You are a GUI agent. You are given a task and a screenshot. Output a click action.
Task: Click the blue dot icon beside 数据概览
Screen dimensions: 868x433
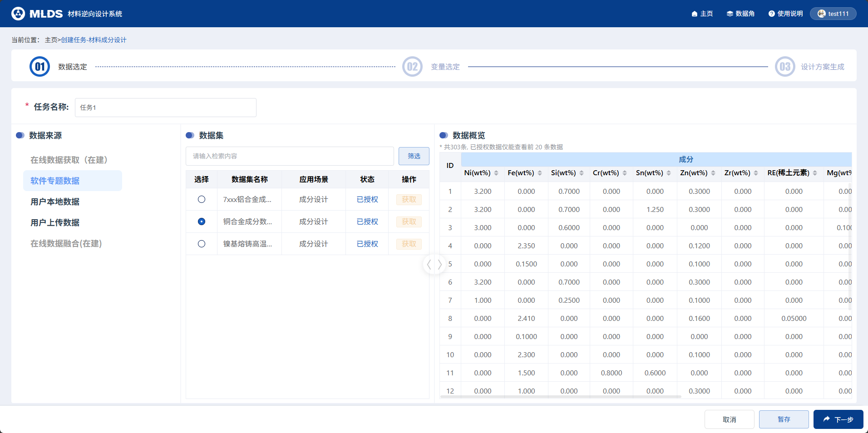coord(444,135)
